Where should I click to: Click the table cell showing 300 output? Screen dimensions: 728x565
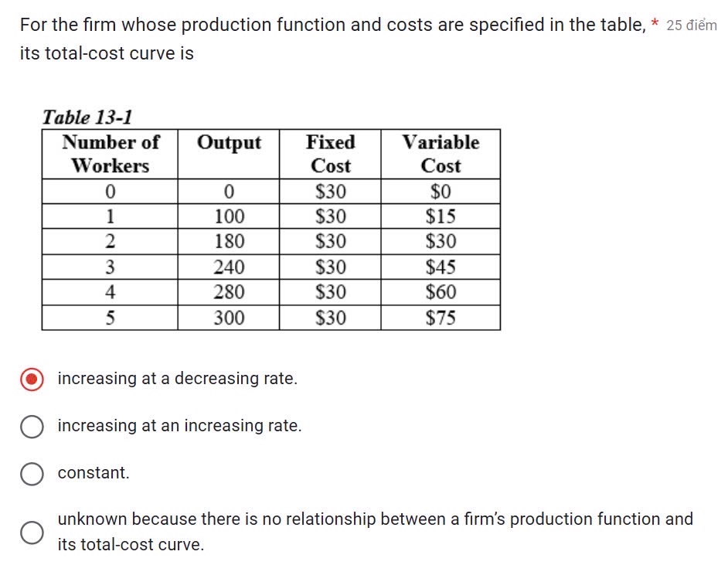click(230, 317)
